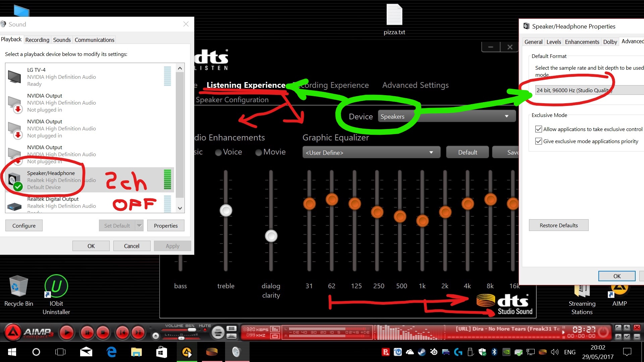Image resolution: width=644 pixels, height=362 pixels.
Task: Uncheck Allow applications to take exclusive control
Action: (539, 129)
